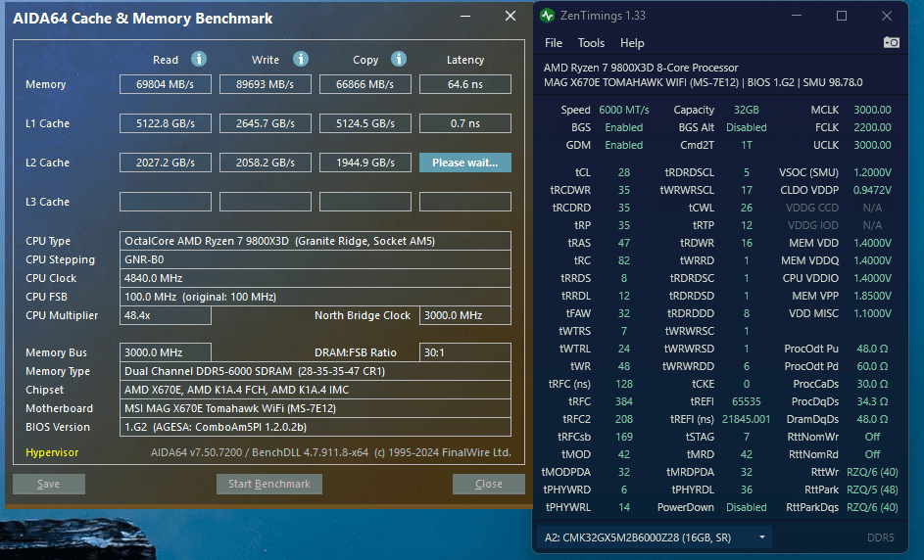
Task: Close the AIDA64 window with X
Action: pyautogui.click(x=511, y=17)
